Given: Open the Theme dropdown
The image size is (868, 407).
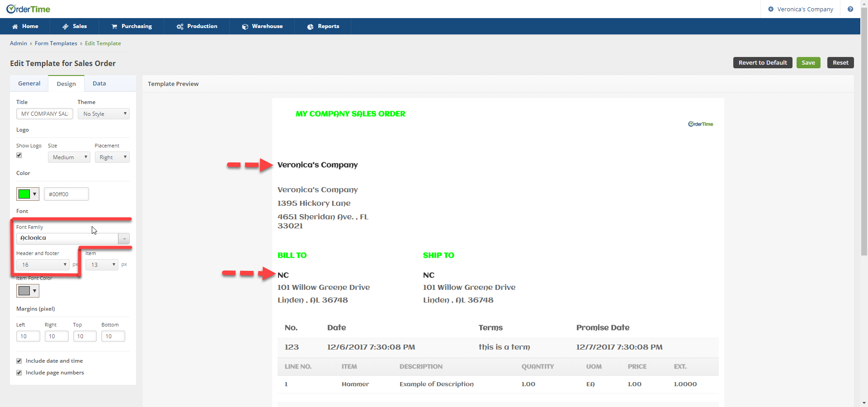Looking at the screenshot, I should (x=104, y=114).
